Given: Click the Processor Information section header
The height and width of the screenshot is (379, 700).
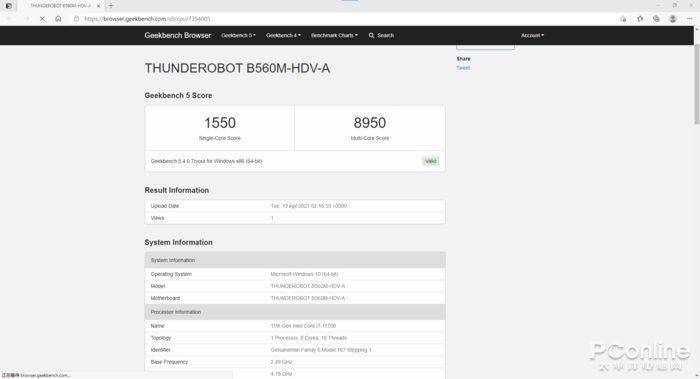Looking at the screenshot, I should 295,312.
